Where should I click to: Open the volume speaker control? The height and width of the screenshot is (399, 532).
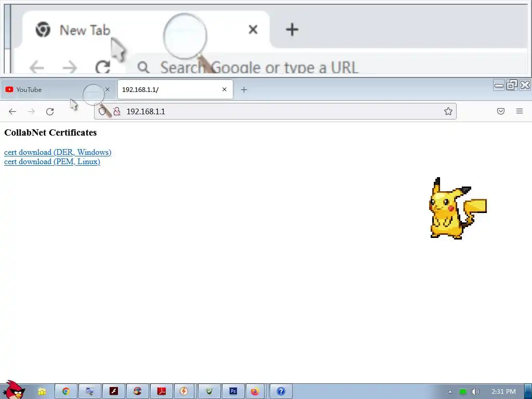pos(475,392)
